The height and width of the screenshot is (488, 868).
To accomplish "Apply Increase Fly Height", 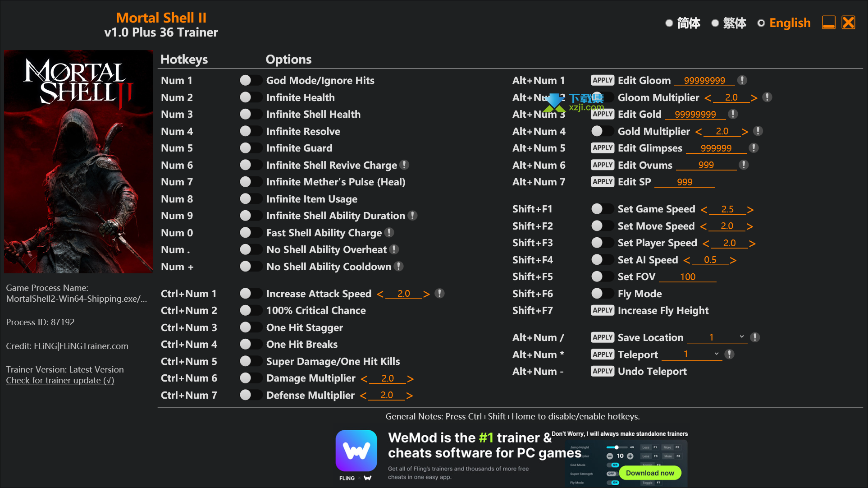I will [x=603, y=310].
